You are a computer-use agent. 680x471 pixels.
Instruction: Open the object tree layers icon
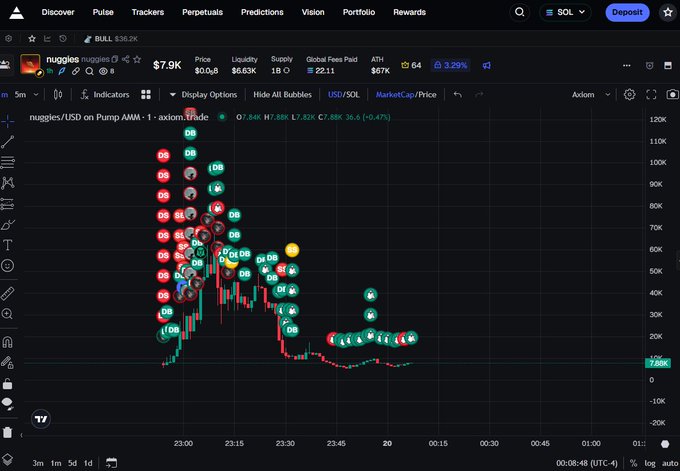[x=7, y=459]
